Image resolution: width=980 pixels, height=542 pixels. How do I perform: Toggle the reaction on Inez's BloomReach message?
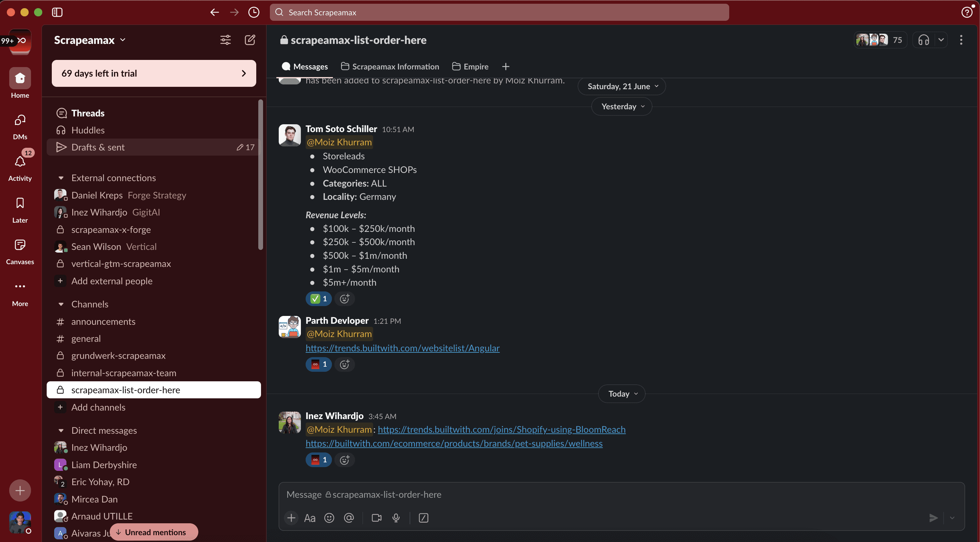pyautogui.click(x=318, y=460)
